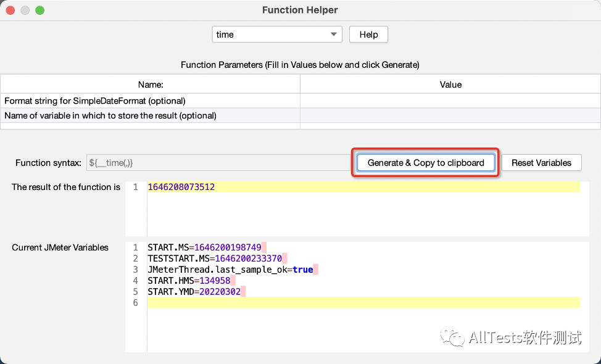Minimize the Function Helper window
This screenshot has width=601, height=364.
(25, 10)
